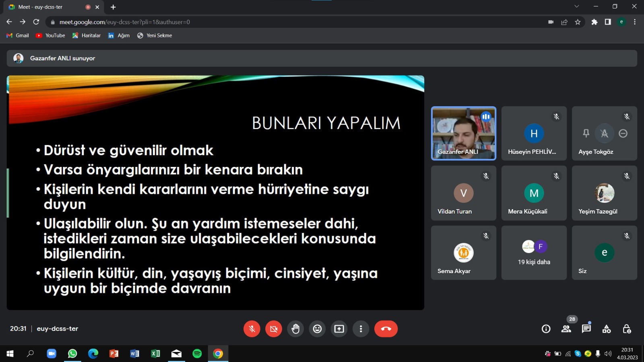Raise your hand in the meeting
This screenshot has height=362, width=644.
pos(295,329)
